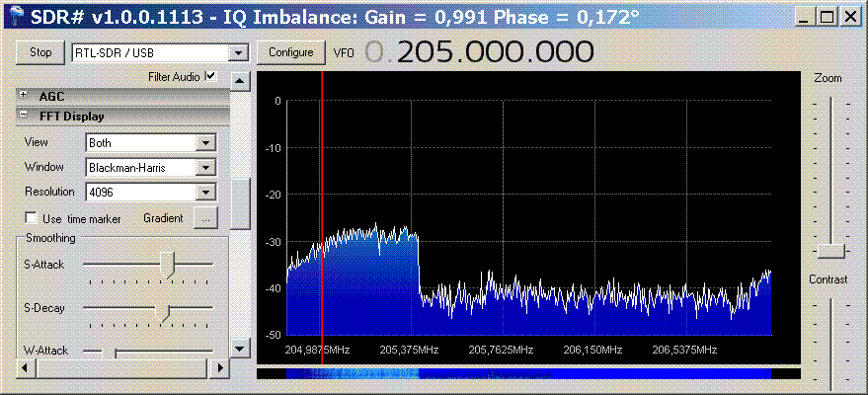The image size is (868, 395).
Task: Click the waterfall strip below the spectrum
Action: (528, 373)
